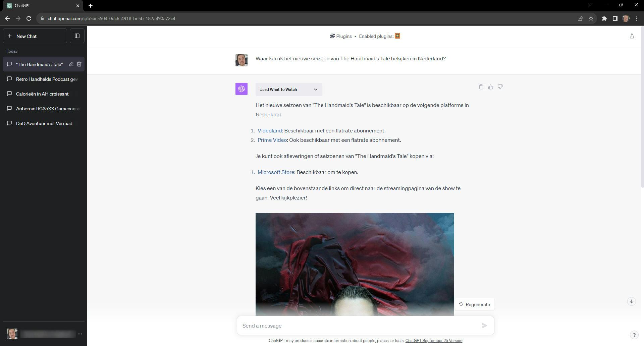Give the response a thumbs up
The height and width of the screenshot is (346, 644).
tap(491, 87)
